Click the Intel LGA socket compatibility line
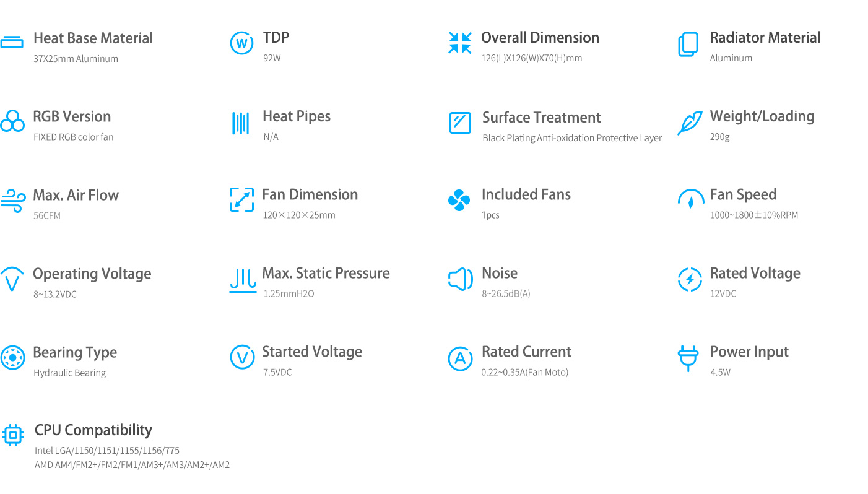Image resolution: width=868 pixels, height=494 pixels. click(107, 450)
